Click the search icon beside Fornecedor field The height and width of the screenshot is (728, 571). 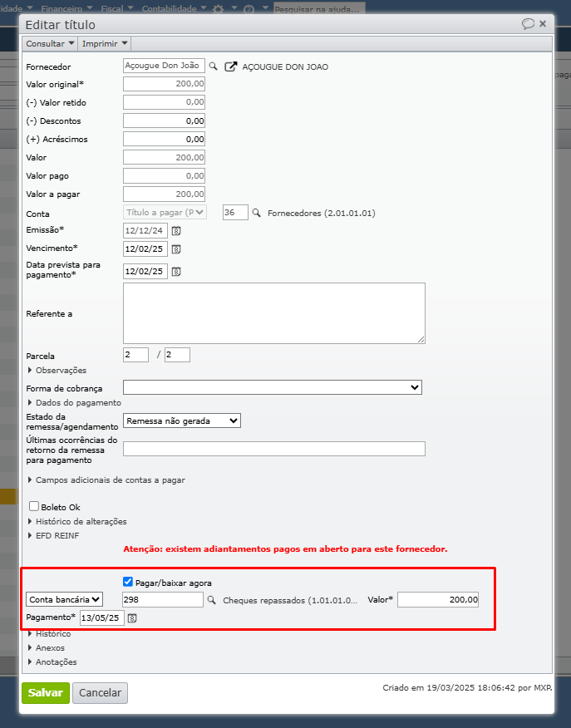213,66
